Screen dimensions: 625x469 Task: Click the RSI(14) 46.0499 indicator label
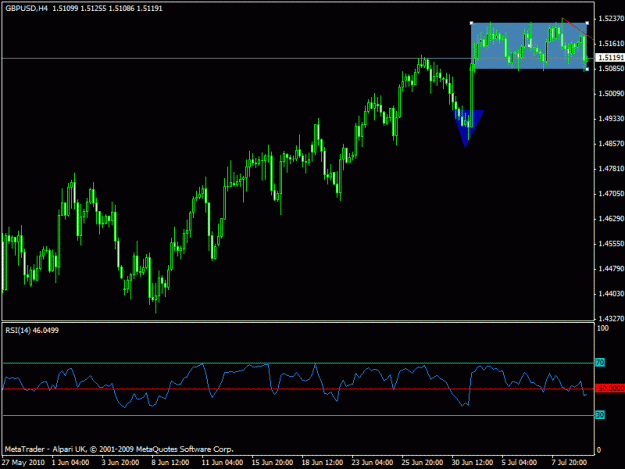tap(32, 330)
